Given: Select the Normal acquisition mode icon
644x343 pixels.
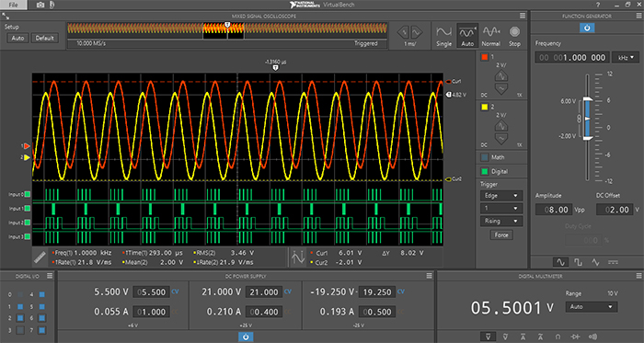Looking at the screenshot, I should [x=490, y=36].
